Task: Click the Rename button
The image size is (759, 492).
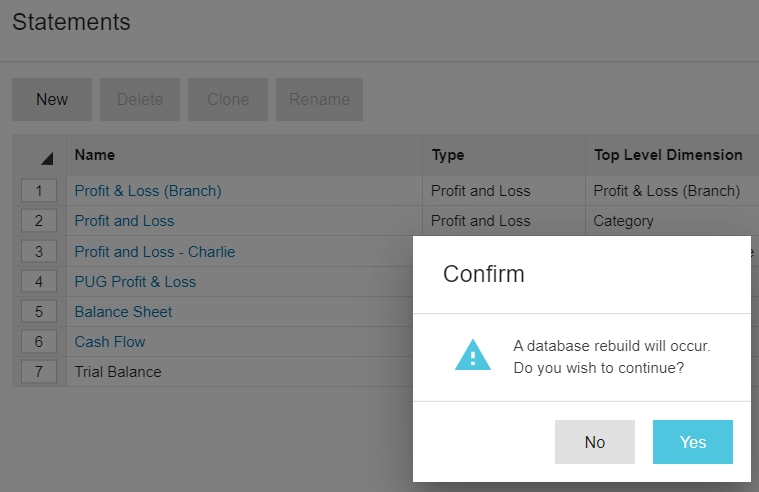Action: (319, 100)
